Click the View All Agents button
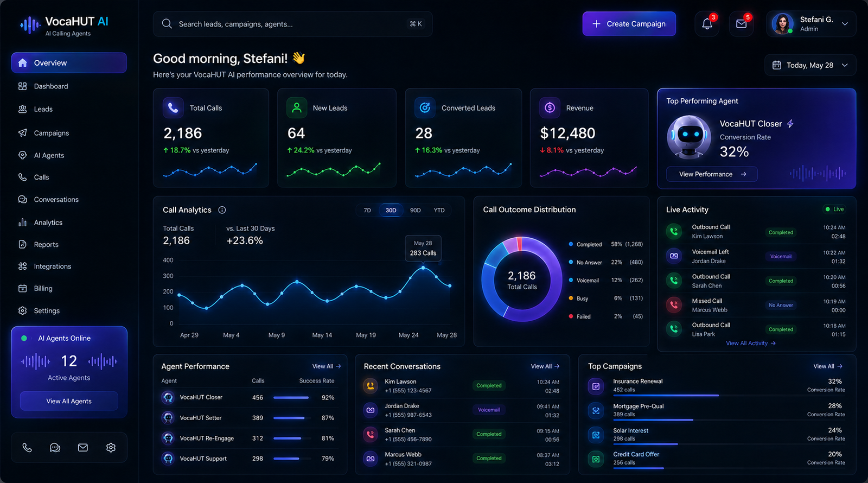Image resolution: width=868 pixels, height=483 pixels. (x=69, y=401)
